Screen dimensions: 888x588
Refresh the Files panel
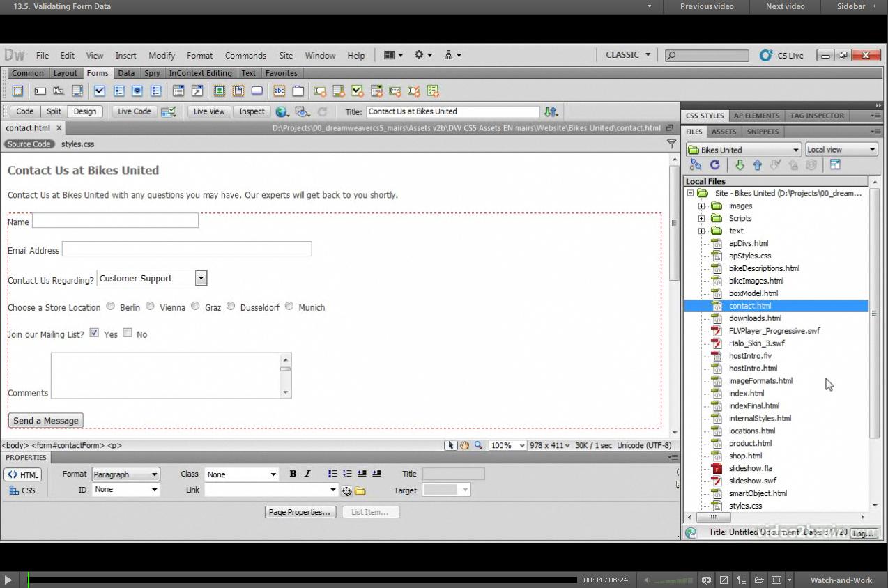click(x=714, y=164)
